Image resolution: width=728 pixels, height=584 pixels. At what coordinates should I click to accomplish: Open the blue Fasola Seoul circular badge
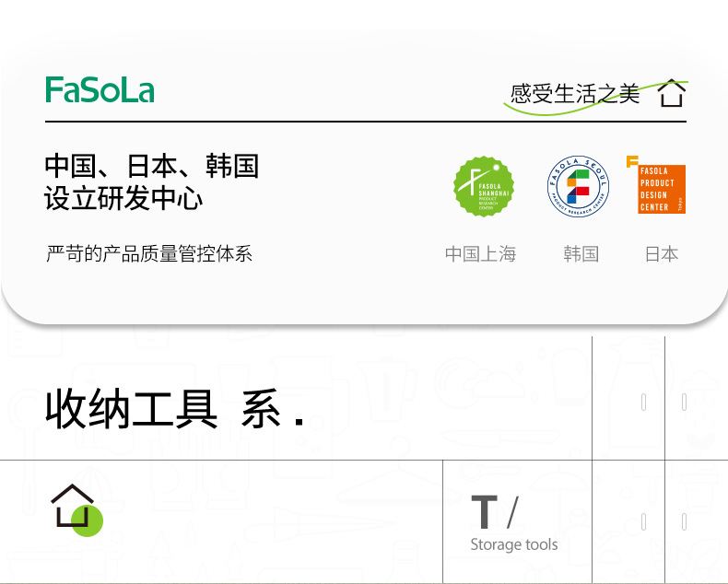point(578,186)
